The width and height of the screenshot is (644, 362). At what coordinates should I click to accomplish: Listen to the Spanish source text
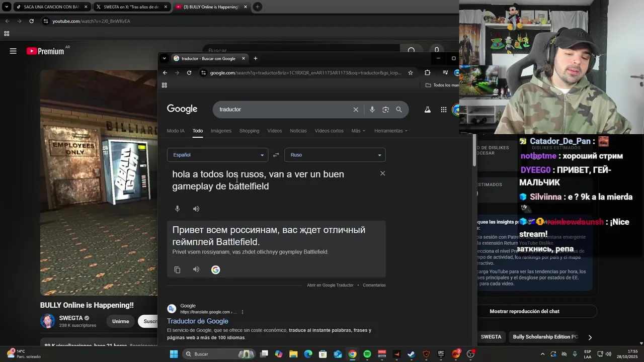pos(196,209)
